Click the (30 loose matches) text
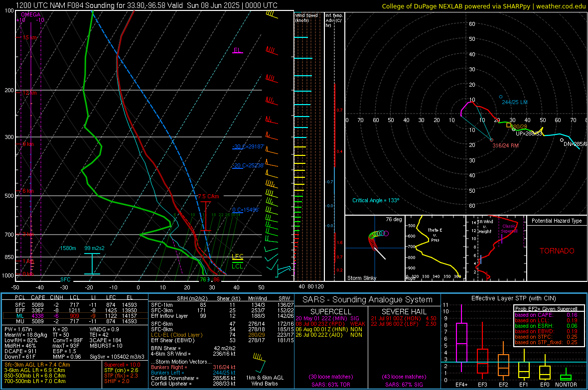The image size is (588, 390). point(331,377)
